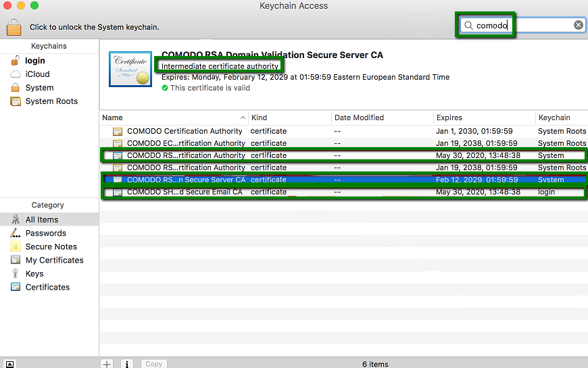The height and width of the screenshot is (368, 588).
Task: Click the plus button to add item
Action: pyautogui.click(x=107, y=364)
